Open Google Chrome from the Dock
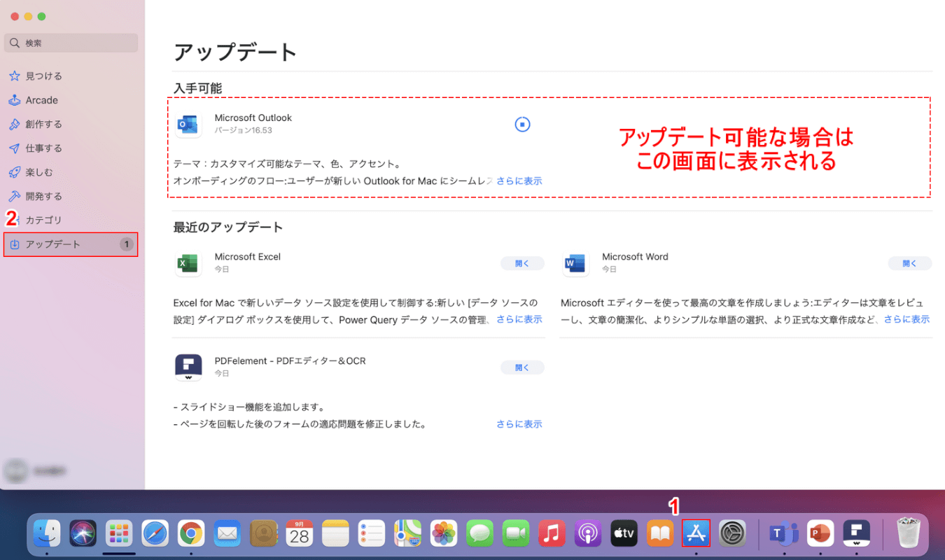 [x=191, y=533]
